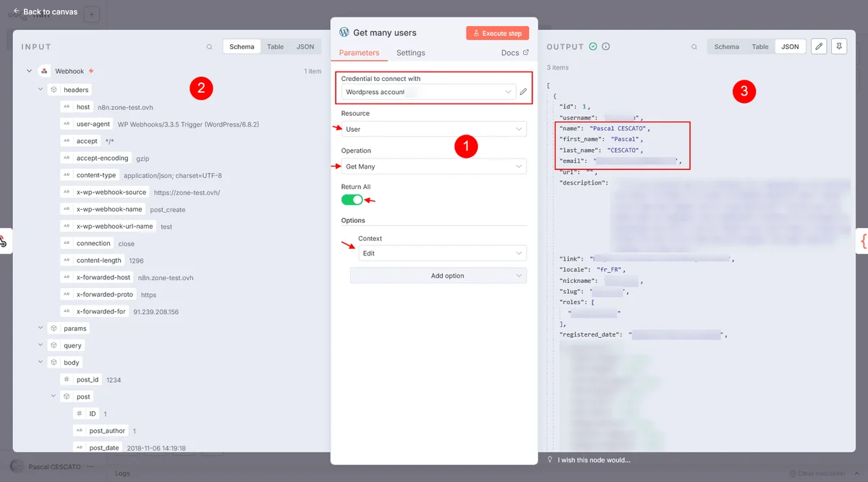Click the lightbulb icon beside the feedback text
Image resolution: width=868 pixels, height=482 pixels.
(550, 460)
